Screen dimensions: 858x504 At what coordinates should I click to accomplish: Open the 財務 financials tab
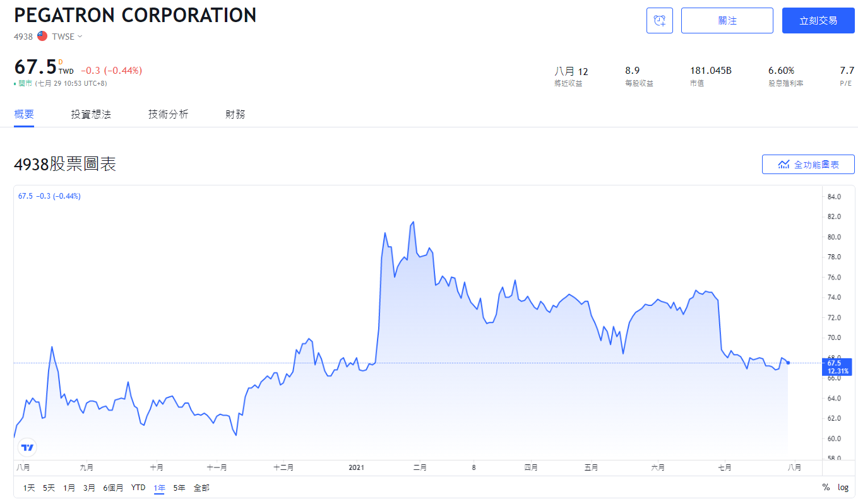(235, 114)
